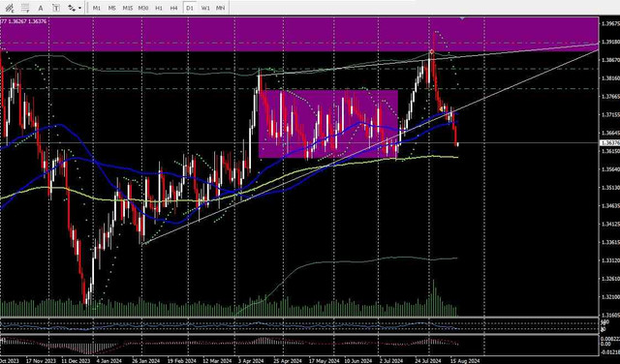The image size is (620, 364).
Task: Open the arrows tool dropdown arrow
Action: (x=80, y=8)
